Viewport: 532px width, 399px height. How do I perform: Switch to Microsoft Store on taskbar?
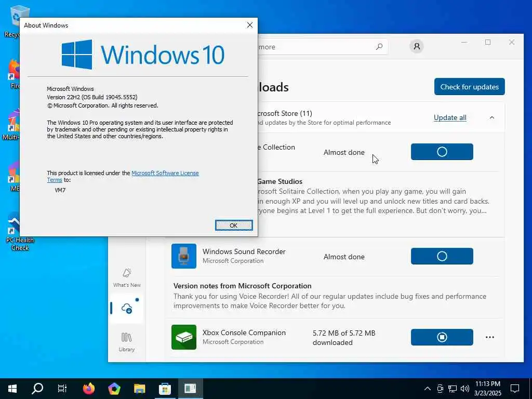pyautogui.click(x=165, y=389)
